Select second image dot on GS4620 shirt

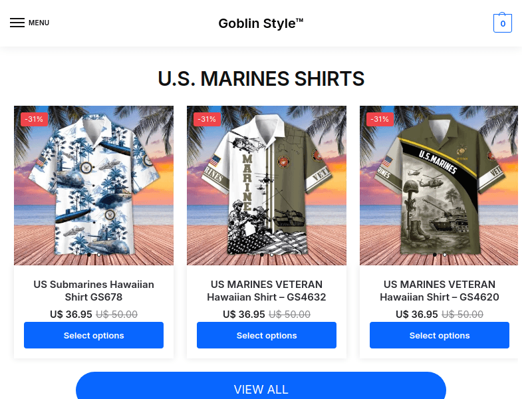(x=444, y=255)
